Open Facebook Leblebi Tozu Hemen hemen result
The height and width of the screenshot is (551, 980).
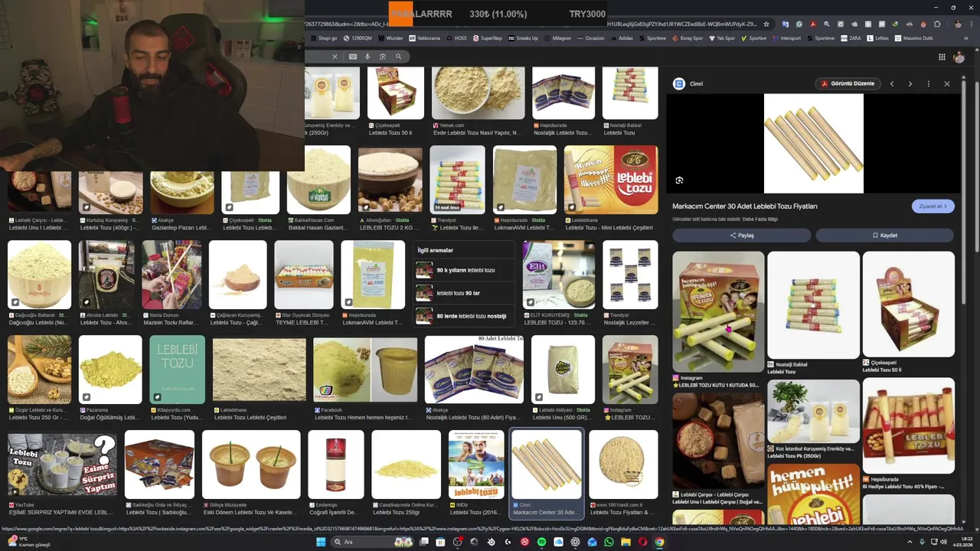pos(365,370)
